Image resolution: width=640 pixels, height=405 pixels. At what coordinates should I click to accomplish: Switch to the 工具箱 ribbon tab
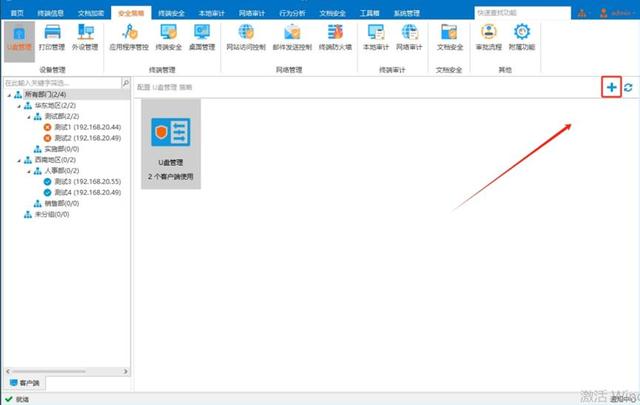tap(369, 13)
